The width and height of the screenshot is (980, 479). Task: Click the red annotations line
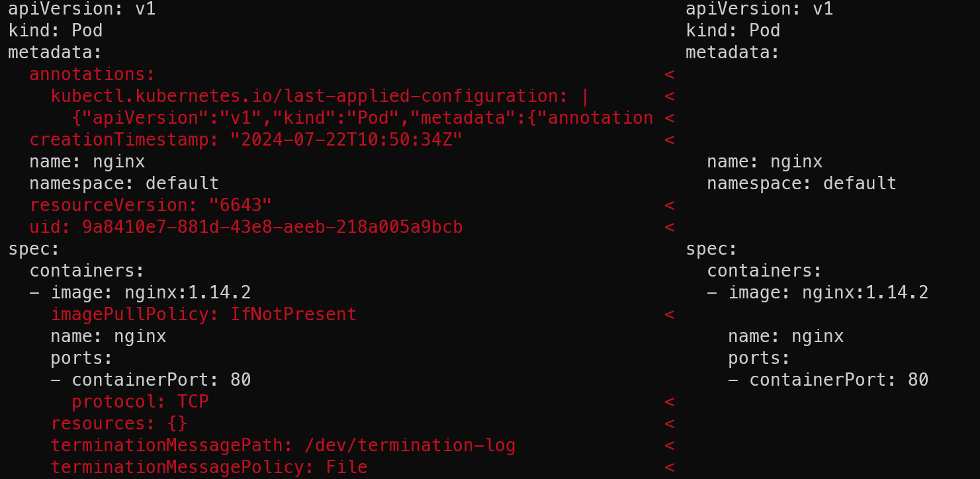pyautogui.click(x=92, y=74)
